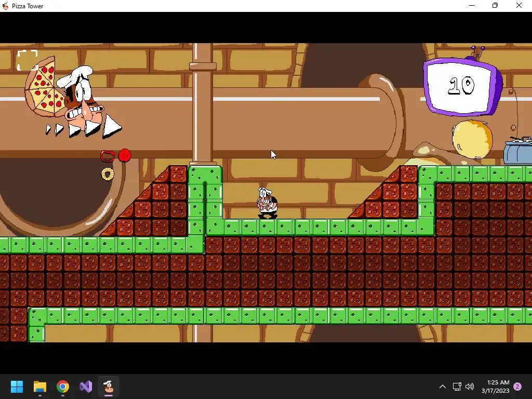
Task: Click the Pizza Tower title bar app icon
Action: coord(5,6)
